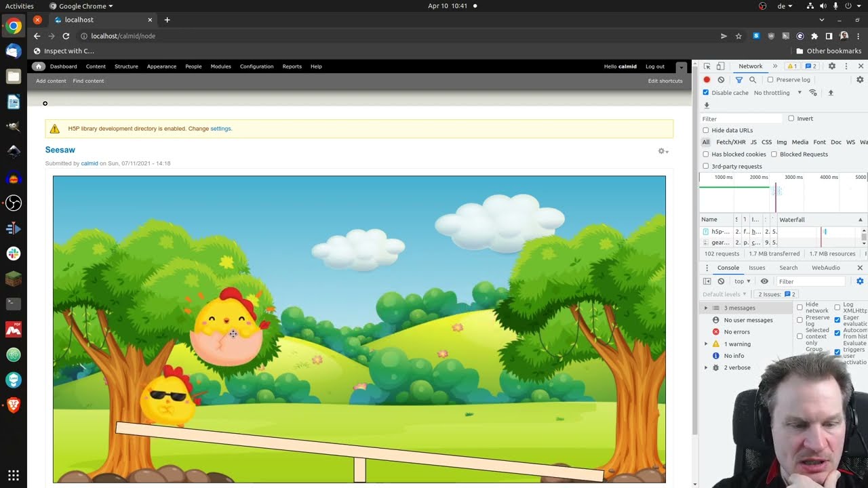This screenshot has width=868, height=488.
Task: Open the Chrome extensions puzzle icon
Action: point(814,36)
